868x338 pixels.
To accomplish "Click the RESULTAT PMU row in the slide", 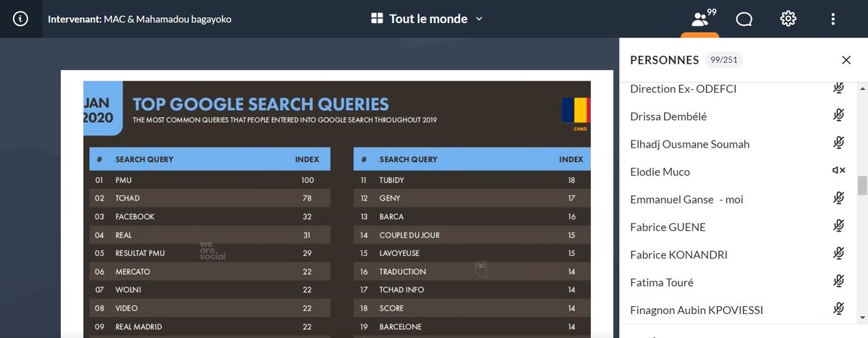I will [210, 253].
